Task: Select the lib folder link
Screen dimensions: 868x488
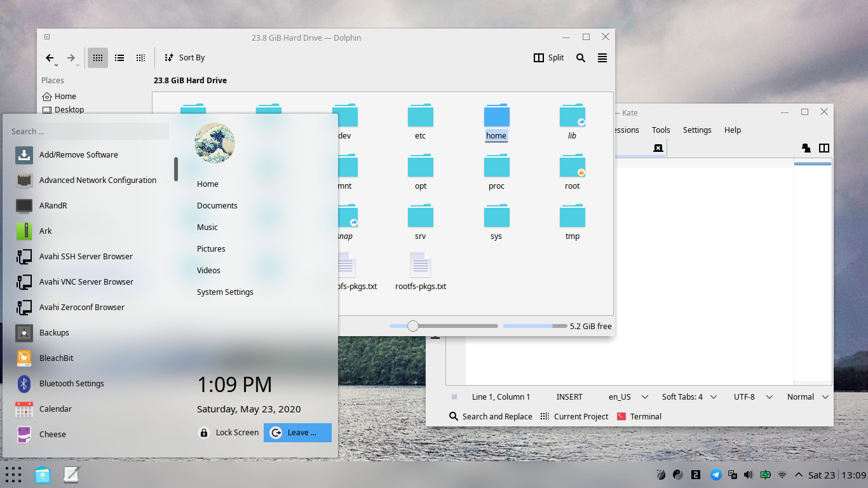Action: 573,122
